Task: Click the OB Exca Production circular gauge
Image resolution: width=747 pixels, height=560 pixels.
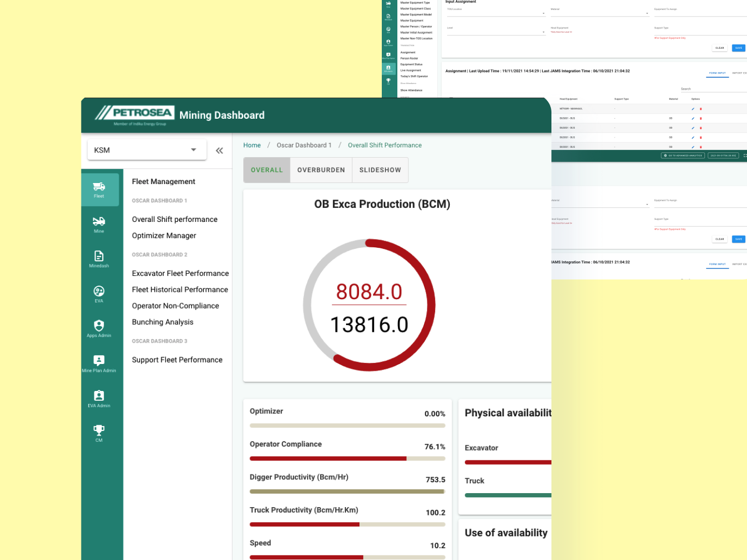Action: (x=369, y=305)
